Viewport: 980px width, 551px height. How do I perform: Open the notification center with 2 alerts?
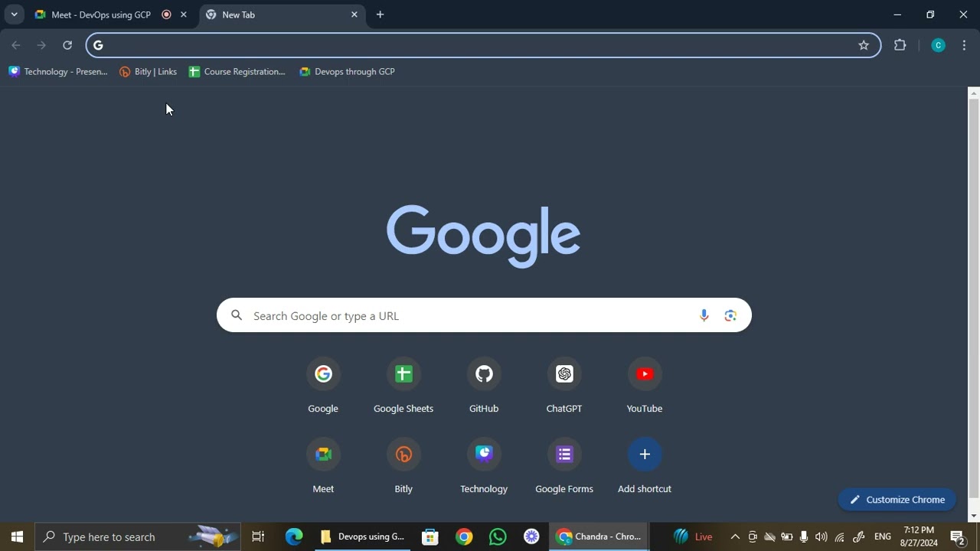pyautogui.click(x=957, y=536)
